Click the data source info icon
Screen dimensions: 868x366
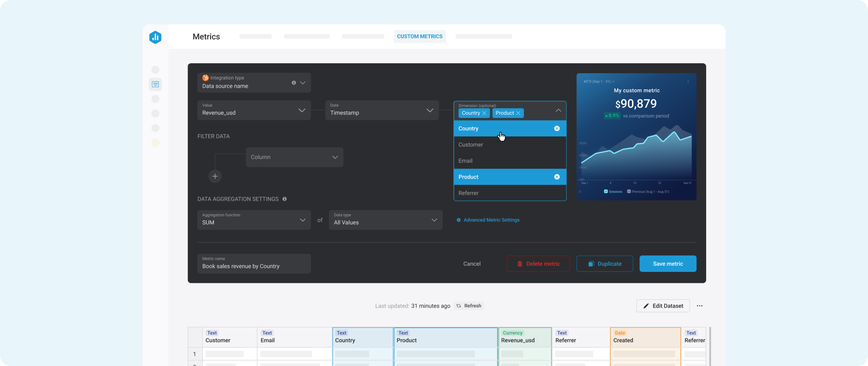tap(294, 83)
